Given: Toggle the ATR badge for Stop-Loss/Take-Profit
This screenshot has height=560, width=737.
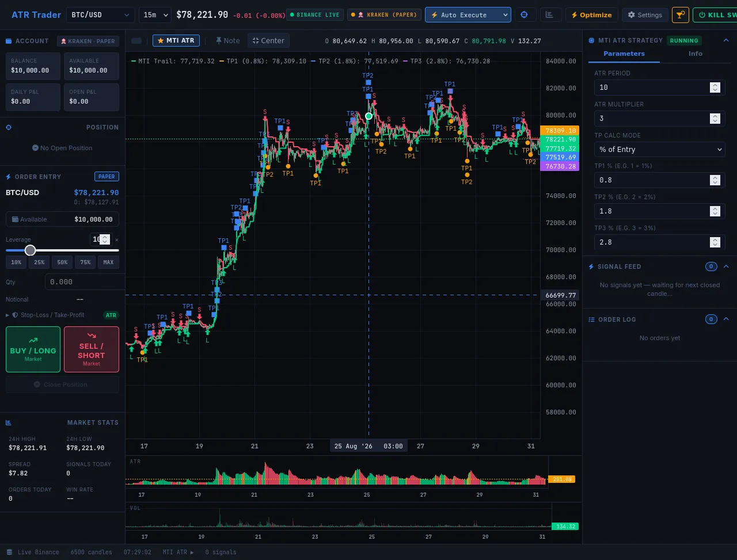Looking at the screenshot, I should pos(111,315).
